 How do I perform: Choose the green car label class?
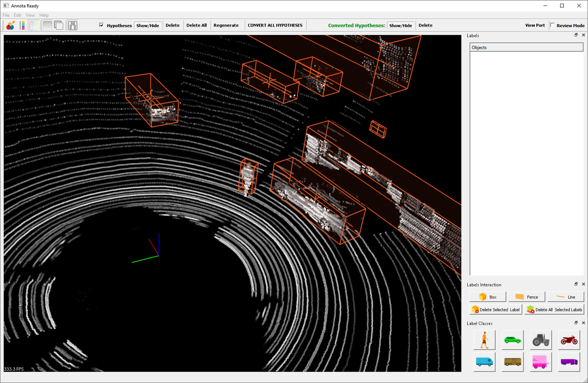513,340
